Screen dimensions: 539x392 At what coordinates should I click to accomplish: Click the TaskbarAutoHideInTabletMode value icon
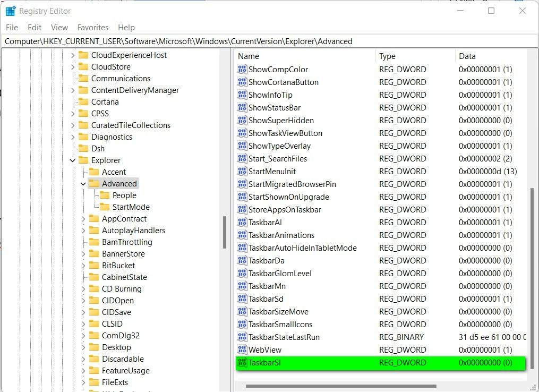pos(242,248)
